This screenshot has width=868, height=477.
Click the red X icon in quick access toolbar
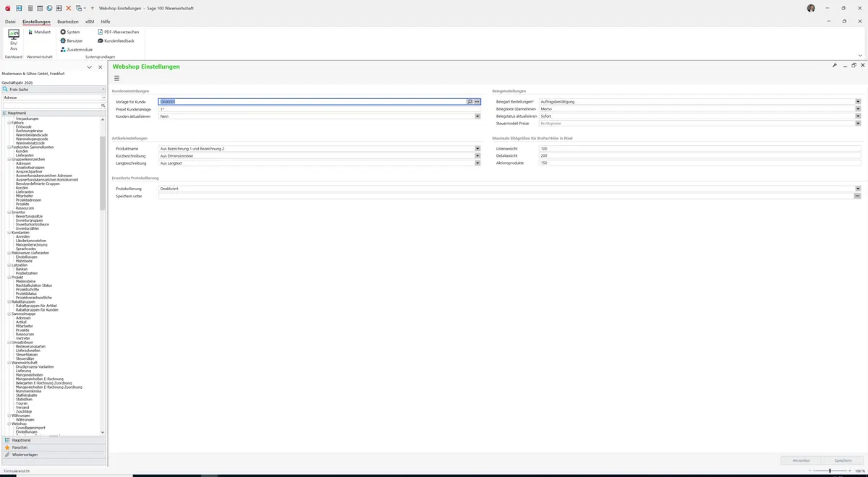tap(69, 8)
